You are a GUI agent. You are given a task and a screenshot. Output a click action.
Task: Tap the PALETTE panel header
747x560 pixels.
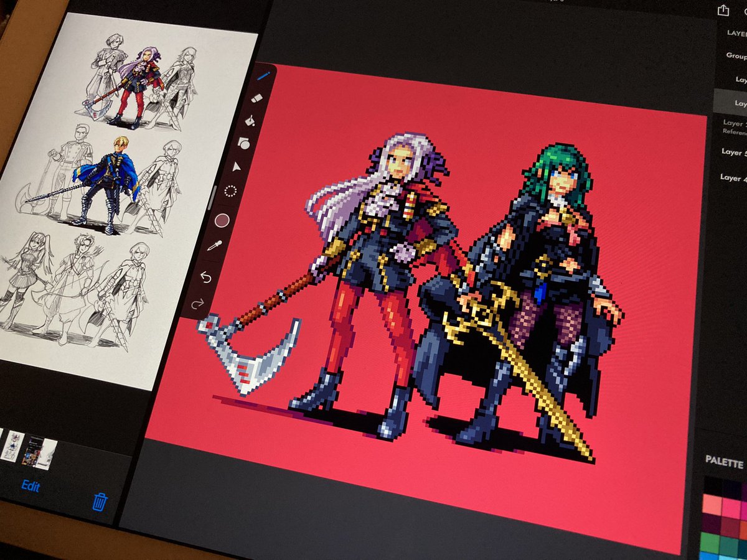click(724, 463)
